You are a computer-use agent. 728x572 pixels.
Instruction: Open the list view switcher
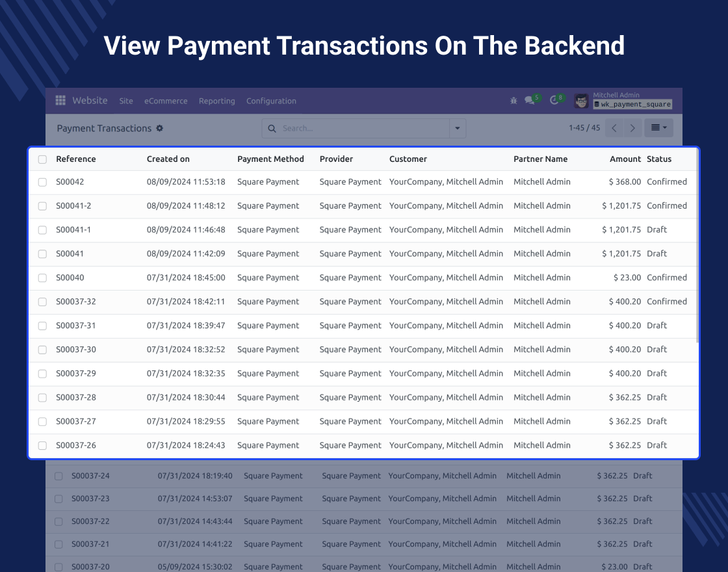pyautogui.click(x=659, y=127)
